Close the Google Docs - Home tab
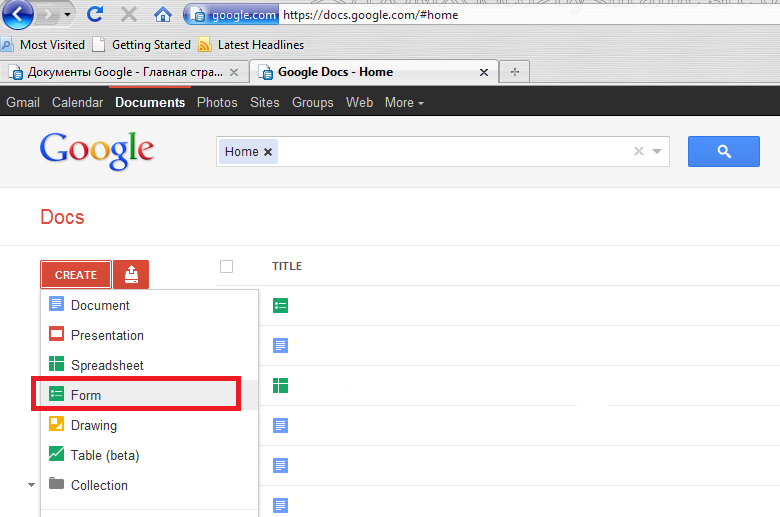This screenshot has width=780, height=517. [x=484, y=73]
